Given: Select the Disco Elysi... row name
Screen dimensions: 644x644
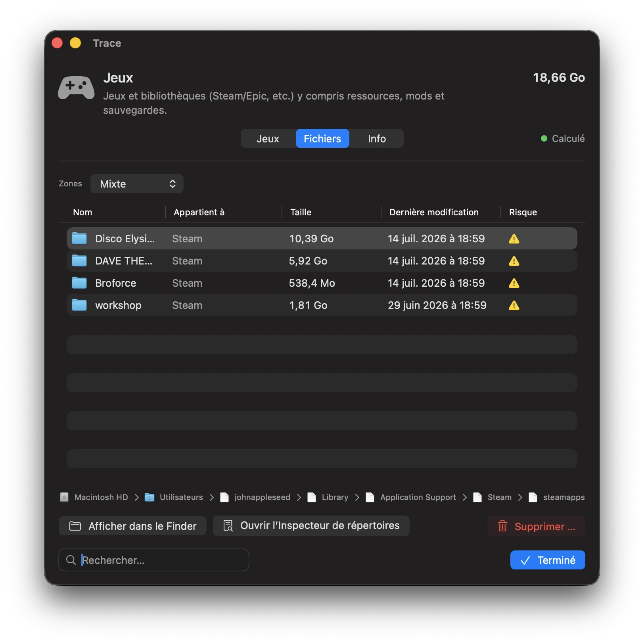Looking at the screenshot, I should tap(125, 239).
